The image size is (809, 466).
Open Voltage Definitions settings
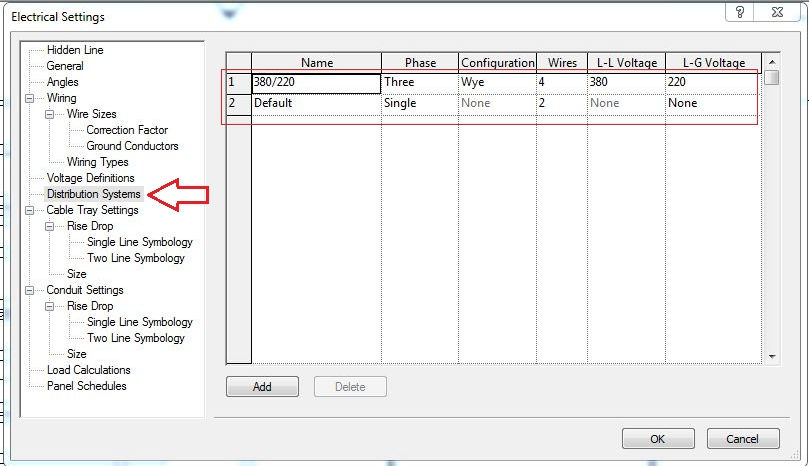click(90, 178)
